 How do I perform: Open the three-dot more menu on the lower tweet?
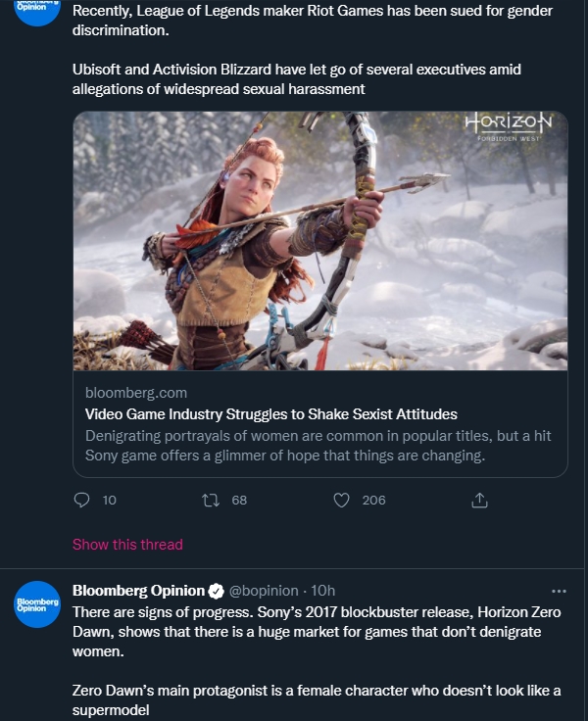[560, 591]
